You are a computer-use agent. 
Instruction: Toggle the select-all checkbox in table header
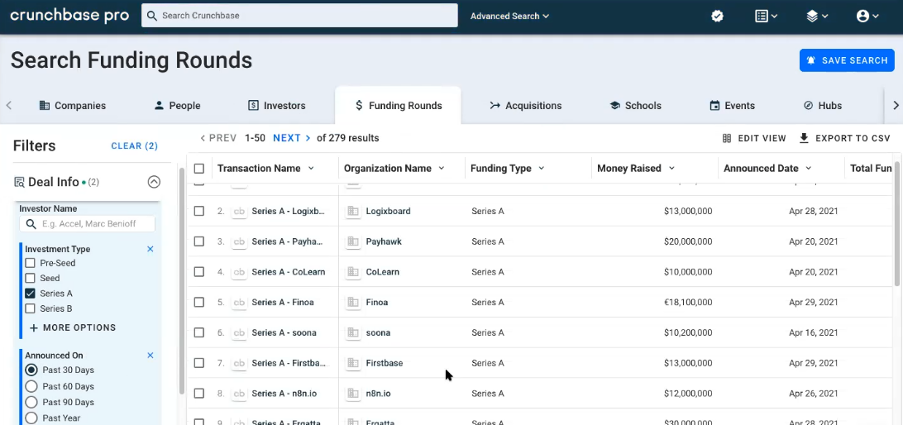199,168
